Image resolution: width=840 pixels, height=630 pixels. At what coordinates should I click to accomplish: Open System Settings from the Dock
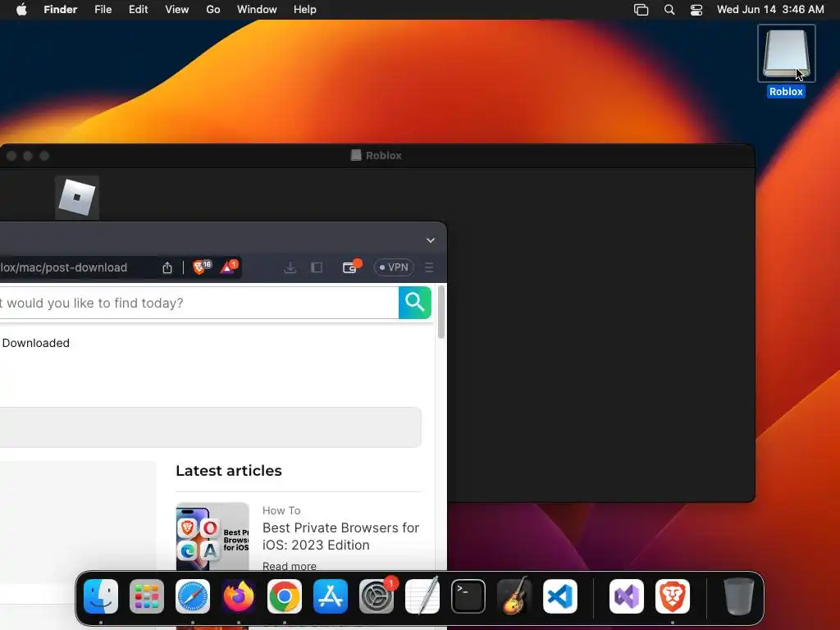(x=377, y=596)
